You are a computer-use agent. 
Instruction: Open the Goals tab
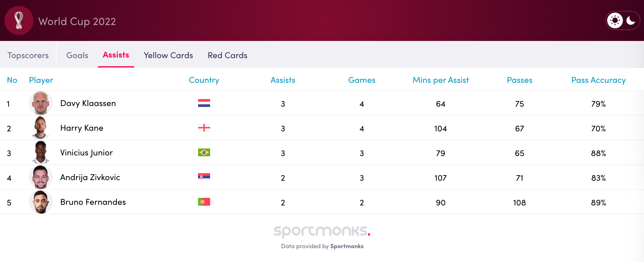click(77, 55)
